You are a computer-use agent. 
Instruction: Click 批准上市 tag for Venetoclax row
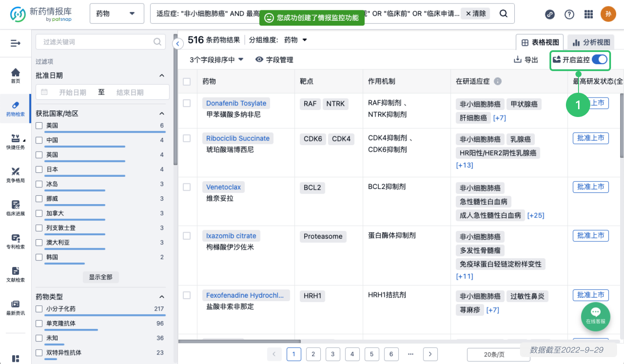tap(591, 187)
